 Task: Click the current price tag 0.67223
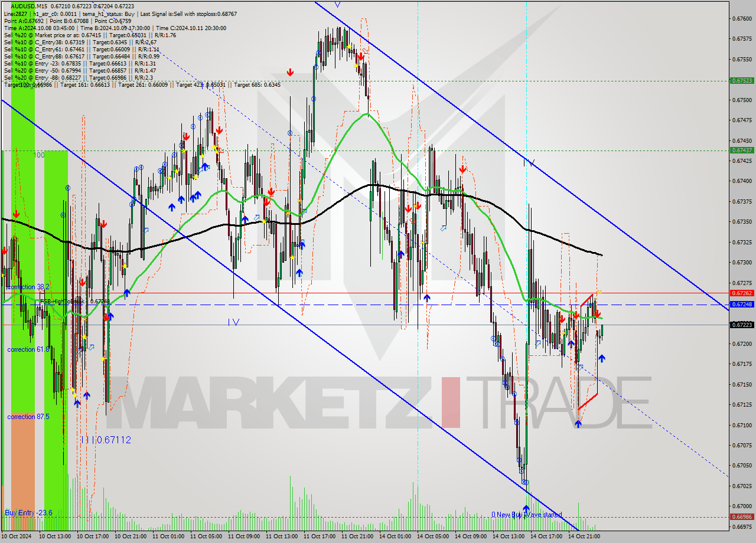click(x=742, y=325)
